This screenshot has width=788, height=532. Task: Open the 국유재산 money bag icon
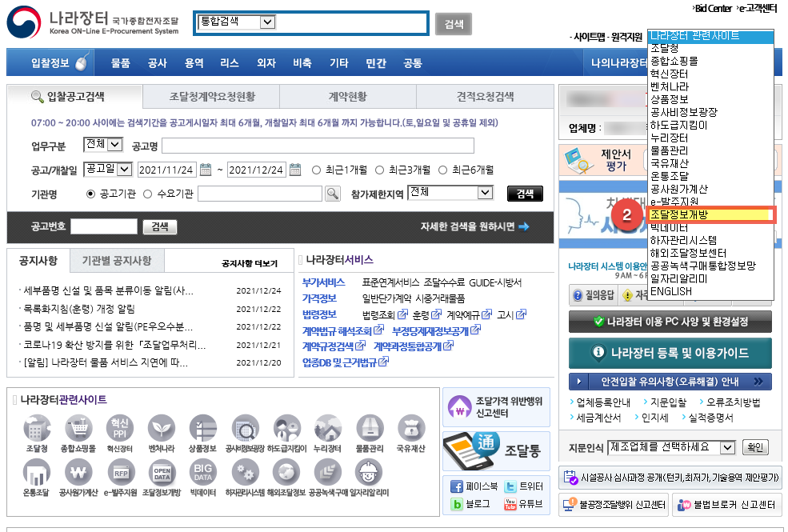coord(411,428)
